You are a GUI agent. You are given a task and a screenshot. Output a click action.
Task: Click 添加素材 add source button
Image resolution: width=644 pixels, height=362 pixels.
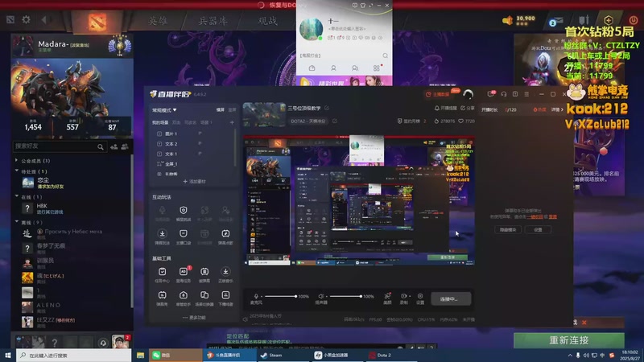tap(194, 181)
